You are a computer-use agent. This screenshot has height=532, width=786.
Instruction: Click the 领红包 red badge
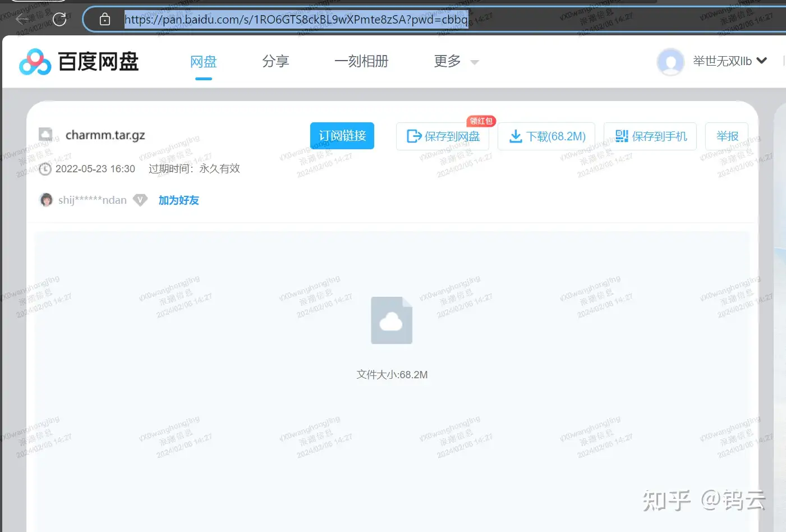(481, 121)
